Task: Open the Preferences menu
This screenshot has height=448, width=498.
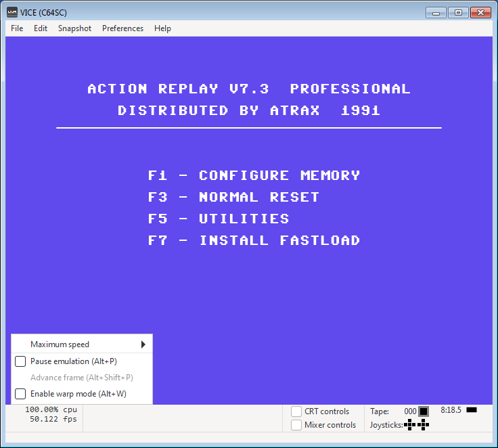Action: pyautogui.click(x=122, y=28)
